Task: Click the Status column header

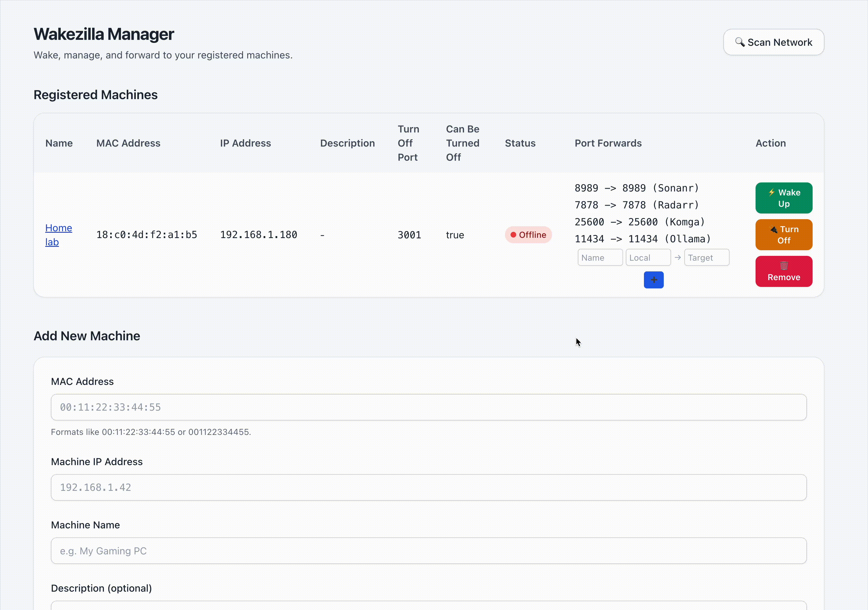Action: (520, 143)
